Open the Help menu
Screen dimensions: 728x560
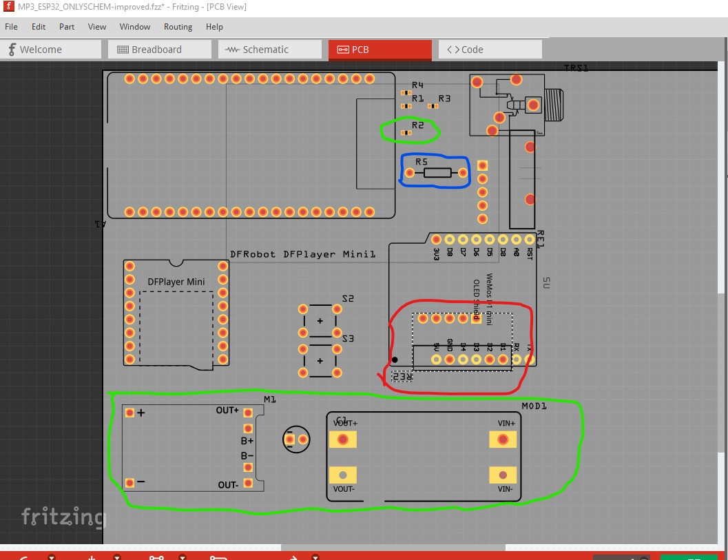pyautogui.click(x=214, y=26)
